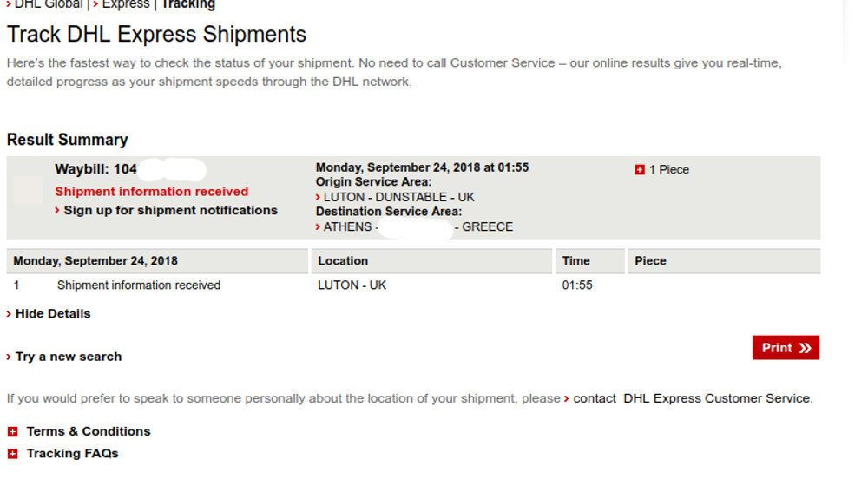Click the red arrow before ATHENS destination

point(318,226)
